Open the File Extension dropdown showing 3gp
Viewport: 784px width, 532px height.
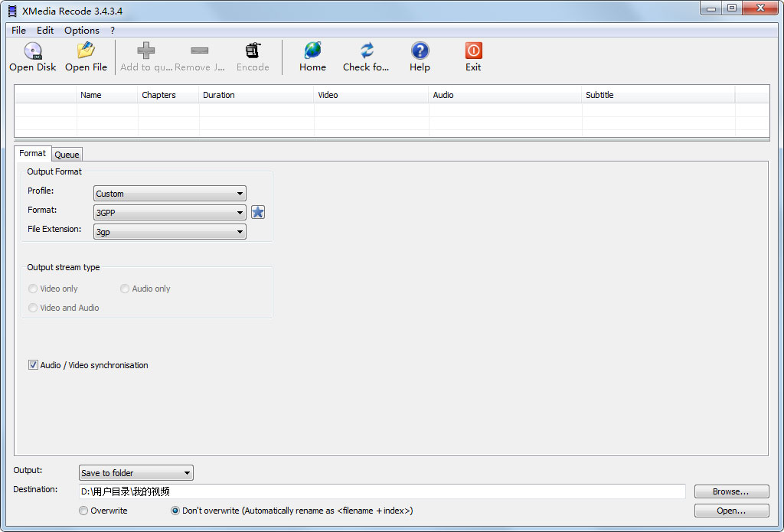[170, 231]
